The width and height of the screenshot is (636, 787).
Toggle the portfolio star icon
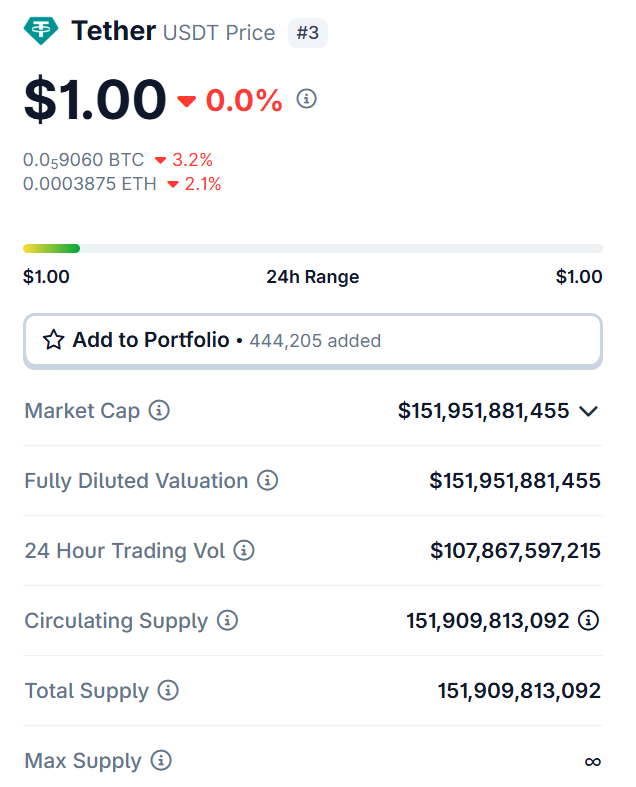tap(54, 340)
